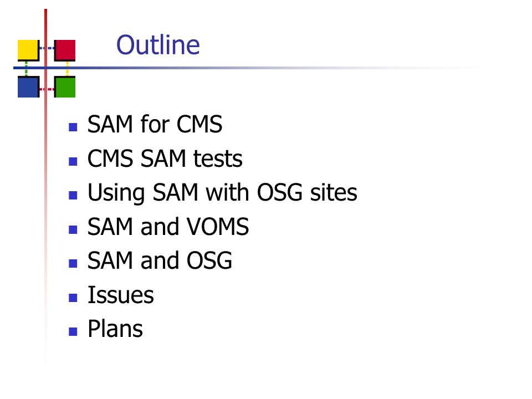Click the blue square in the logo
The image size is (532, 399).
(x=28, y=87)
